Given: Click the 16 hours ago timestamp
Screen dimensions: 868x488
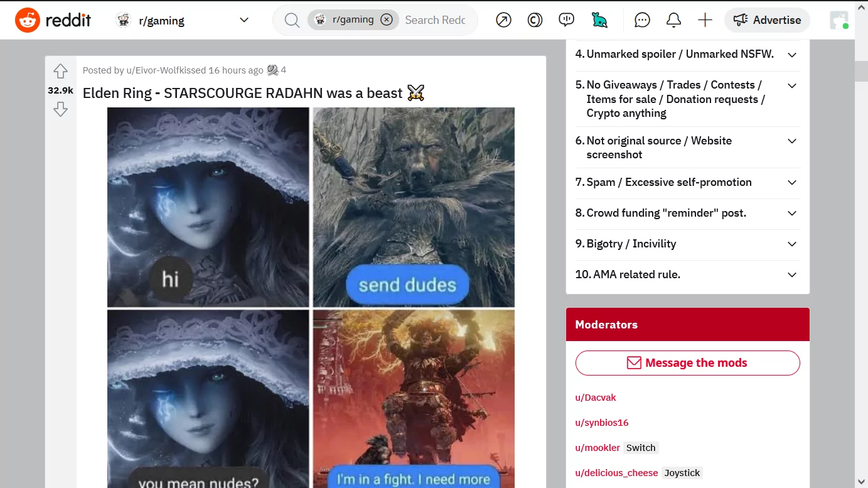Looking at the screenshot, I should pyautogui.click(x=236, y=70).
